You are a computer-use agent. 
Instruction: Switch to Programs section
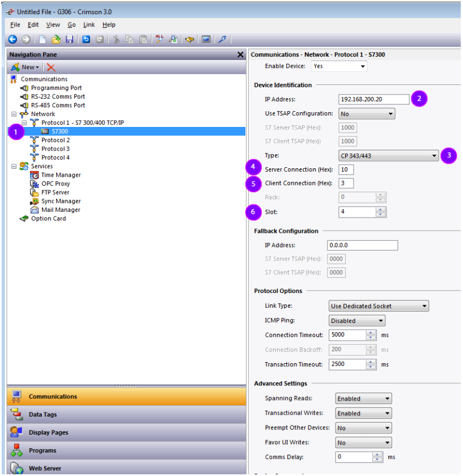pyautogui.click(x=126, y=450)
